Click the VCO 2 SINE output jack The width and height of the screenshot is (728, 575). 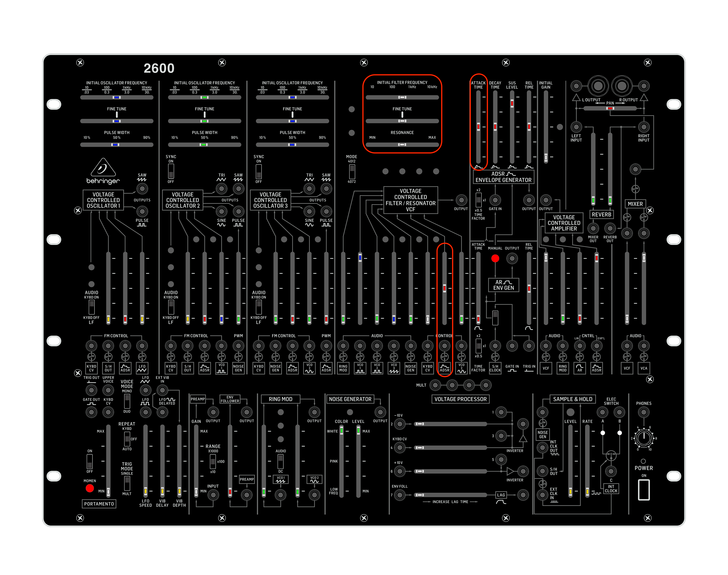coord(221,211)
